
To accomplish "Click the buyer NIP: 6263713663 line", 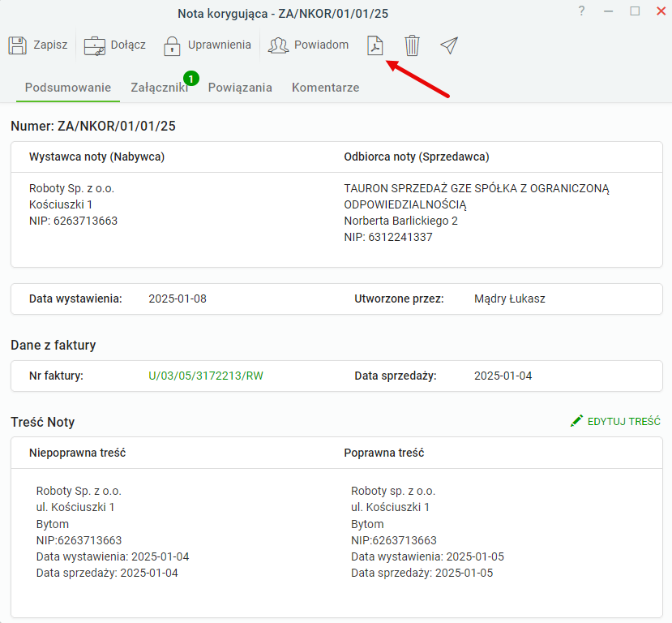I will (73, 221).
